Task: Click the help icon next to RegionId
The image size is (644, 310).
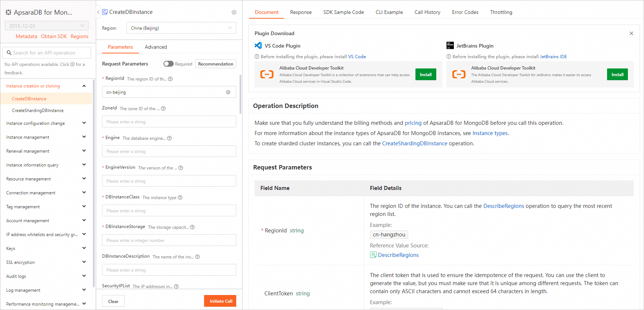Action: pyautogui.click(x=170, y=79)
